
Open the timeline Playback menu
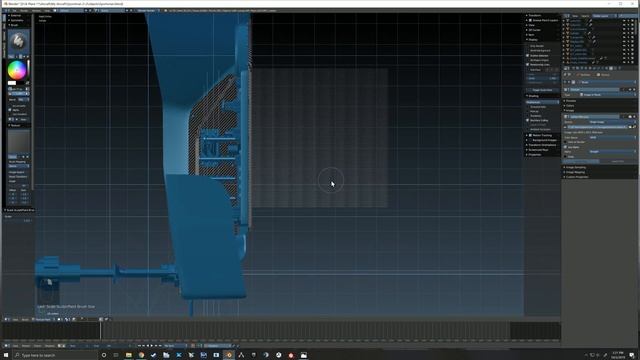pos(50,346)
